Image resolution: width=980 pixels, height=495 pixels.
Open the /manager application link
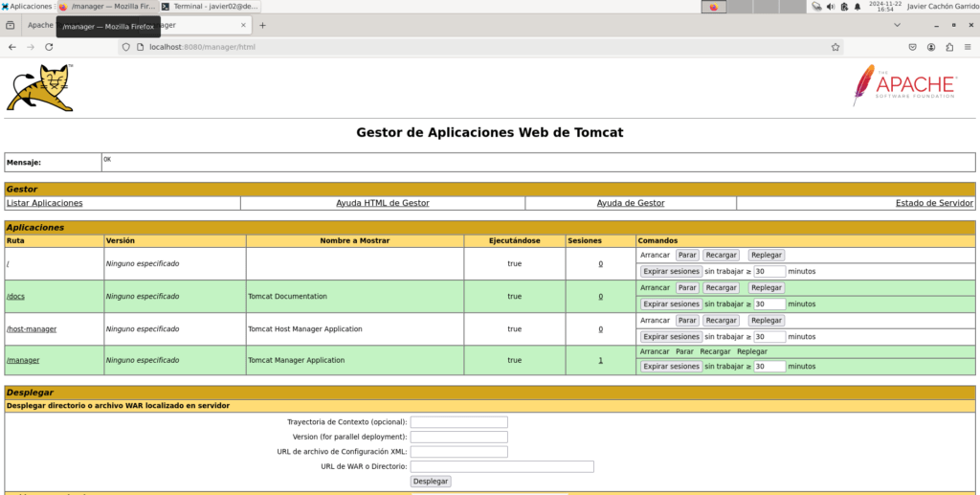point(23,360)
